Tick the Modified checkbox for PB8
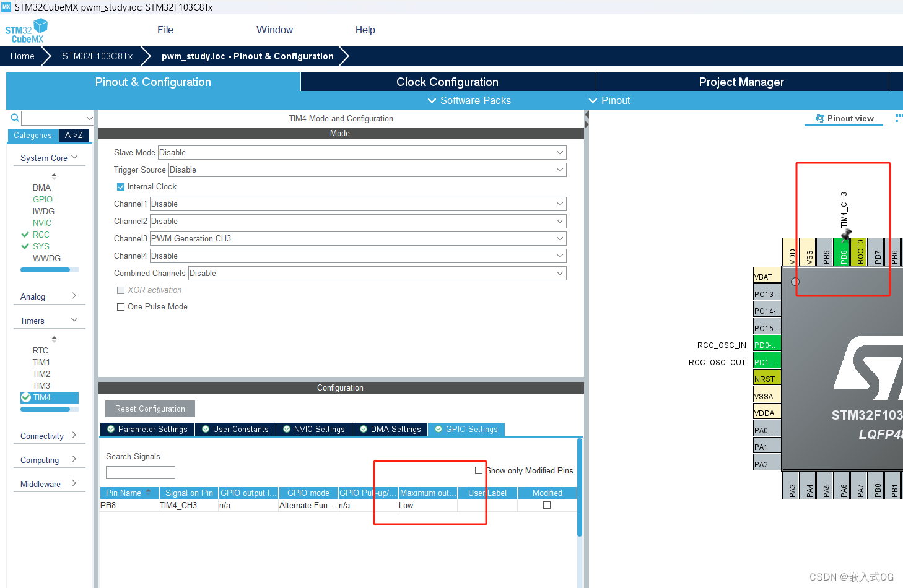903x588 pixels. [x=547, y=505]
